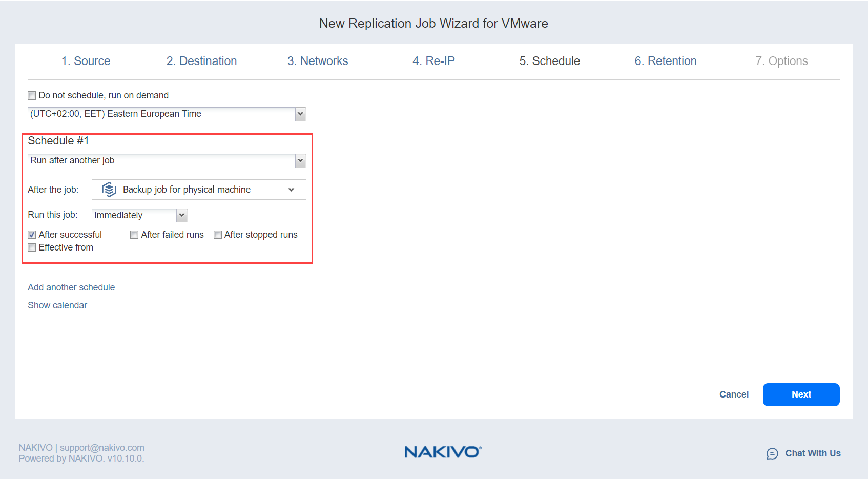868x479 pixels.
Task: Cancel the replication job wizard
Action: (734, 394)
